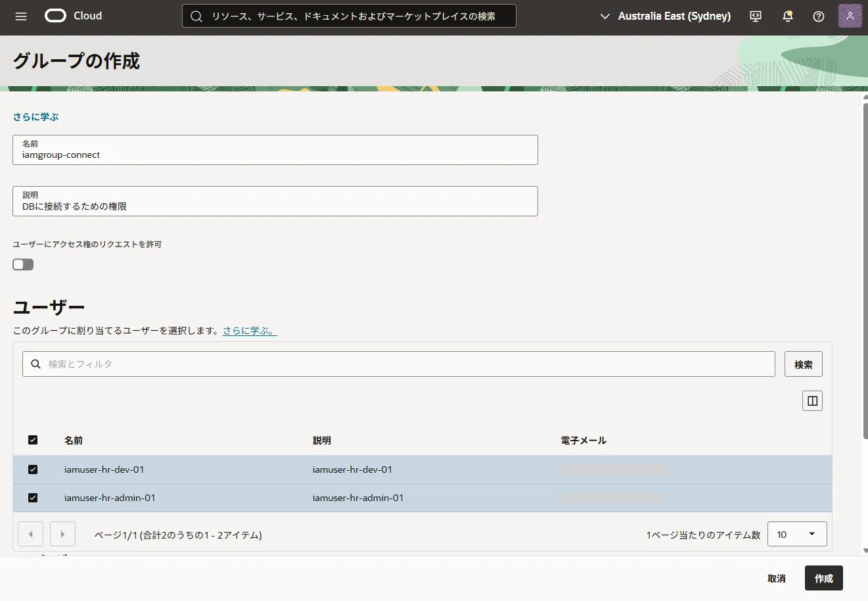Click the column layout icon above table
Screen dimensions: 868x601
[812, 401]
